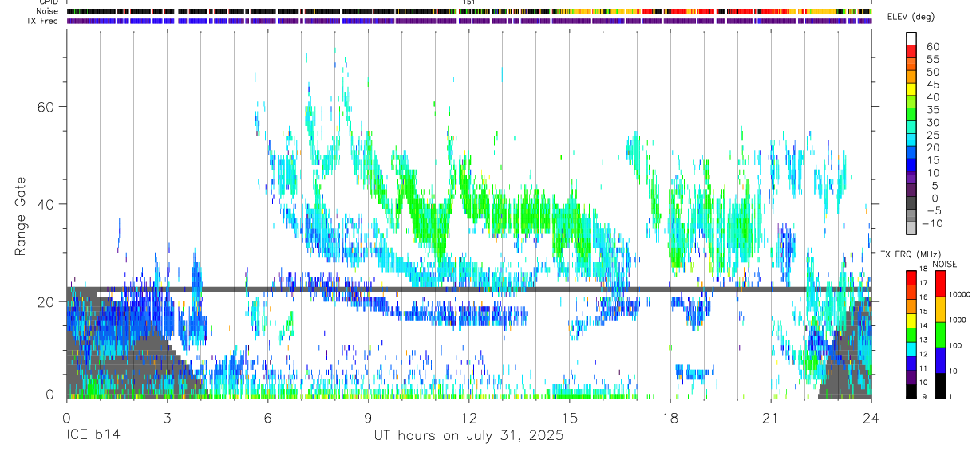Click the '35' label on ELEV scale

932,110
